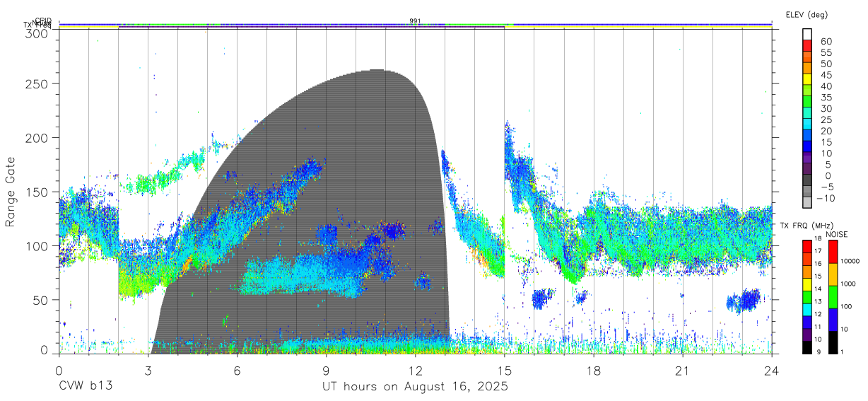Click the '991' CPID value at top
This screenshot has width=868, height=401.
(415, 21)
